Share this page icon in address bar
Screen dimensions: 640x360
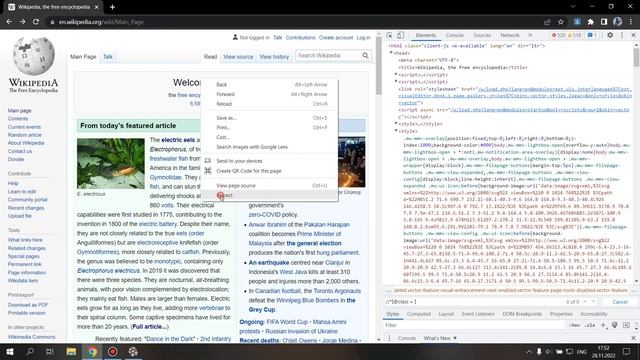click(x=547, y=22)
